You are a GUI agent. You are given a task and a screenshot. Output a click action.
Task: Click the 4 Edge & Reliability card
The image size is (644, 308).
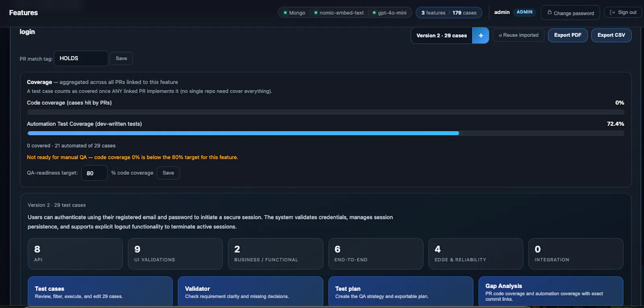[476, 254]
